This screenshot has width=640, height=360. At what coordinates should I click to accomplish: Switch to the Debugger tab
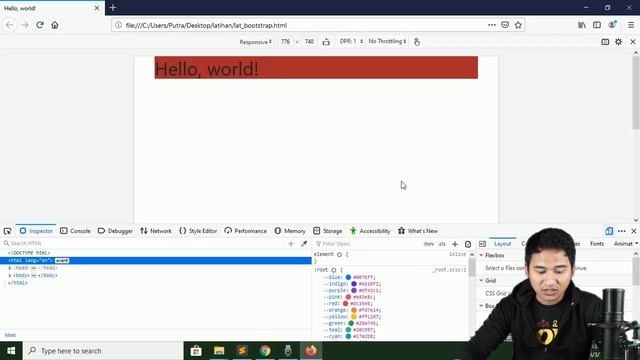click(115, 231)
